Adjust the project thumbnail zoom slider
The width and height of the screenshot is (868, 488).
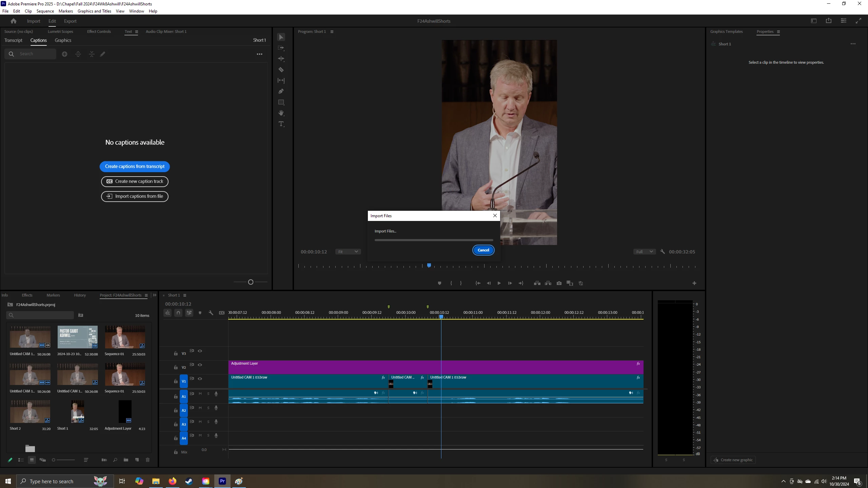tap(54, 460)
